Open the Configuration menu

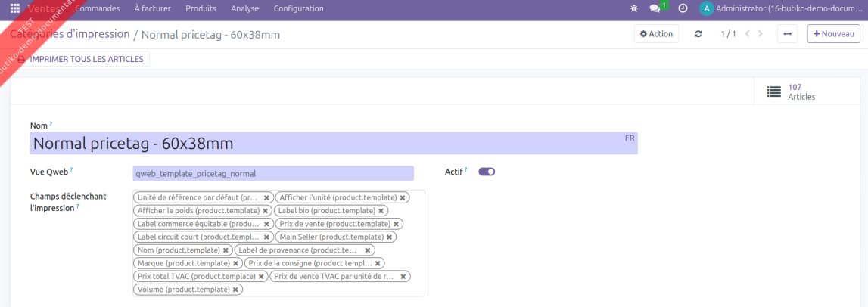coord(298,8)
